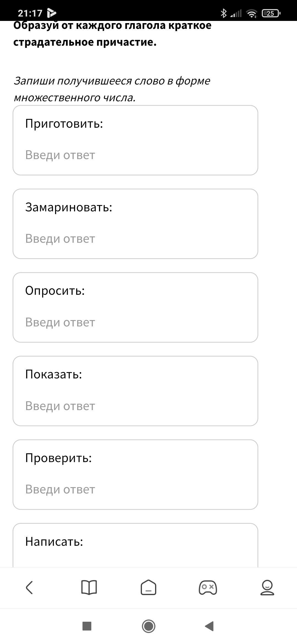Focus the answer field under Опросить
297x644 pixels.
135,322
